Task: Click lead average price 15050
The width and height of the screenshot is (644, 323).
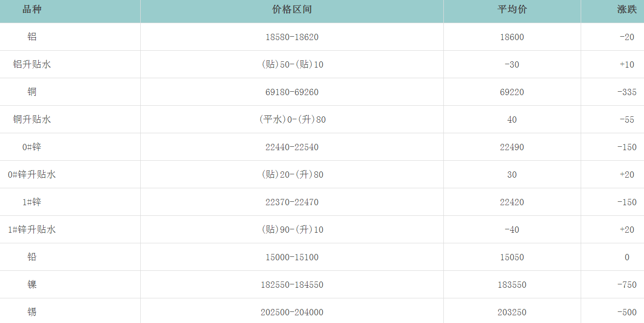Action: 512,257
